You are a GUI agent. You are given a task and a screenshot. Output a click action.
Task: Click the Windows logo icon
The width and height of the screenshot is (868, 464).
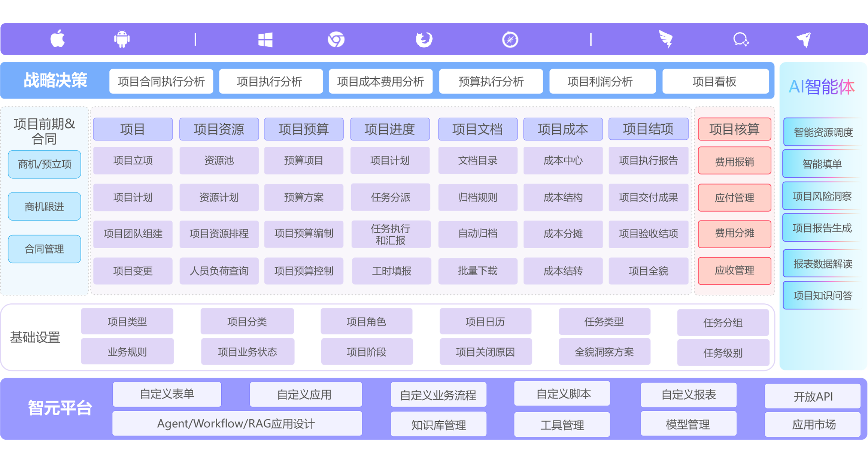[x=265, y=39]
